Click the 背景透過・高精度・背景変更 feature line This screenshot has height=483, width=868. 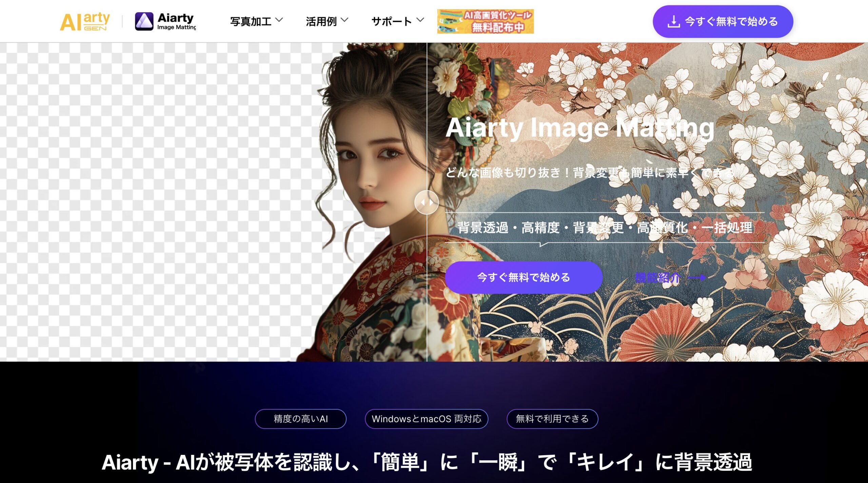click(605, 228)
